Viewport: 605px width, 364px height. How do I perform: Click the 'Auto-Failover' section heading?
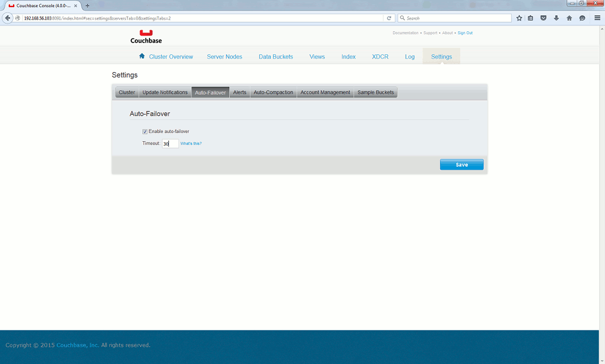point(149,114)
